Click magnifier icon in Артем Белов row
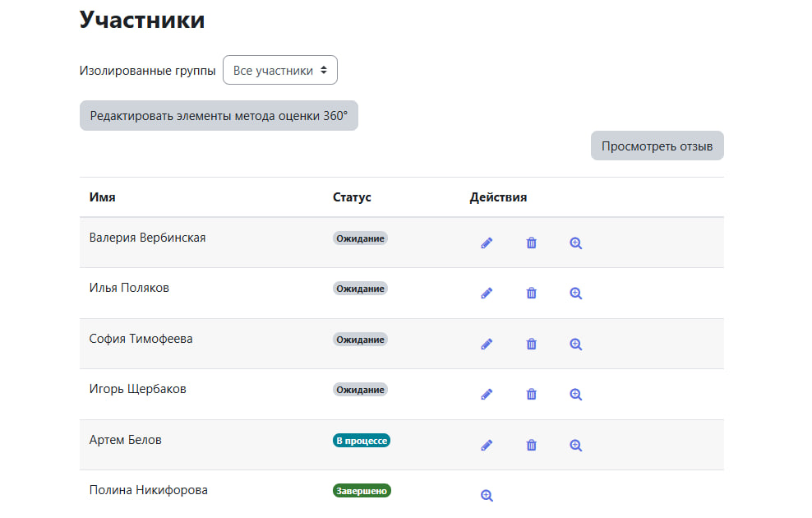812x518 pixels. 575,446
